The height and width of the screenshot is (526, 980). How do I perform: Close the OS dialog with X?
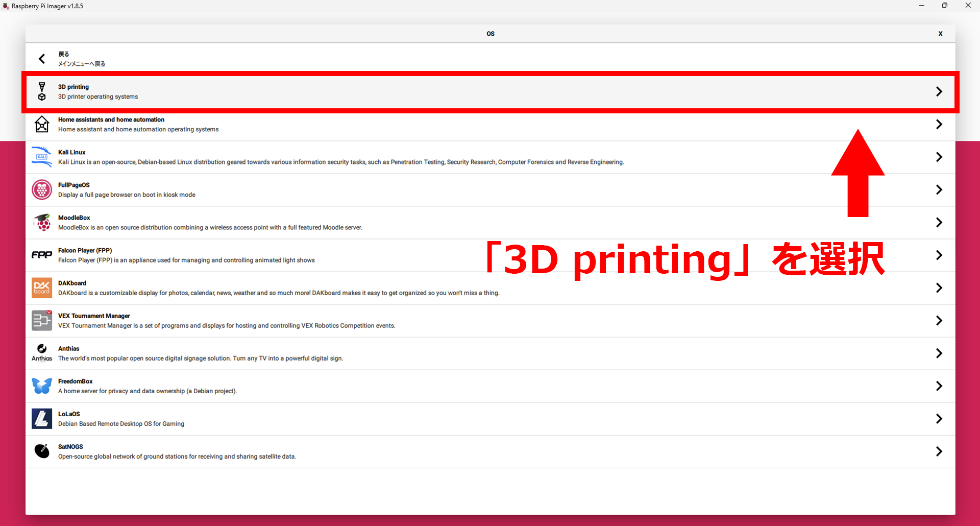940,34
